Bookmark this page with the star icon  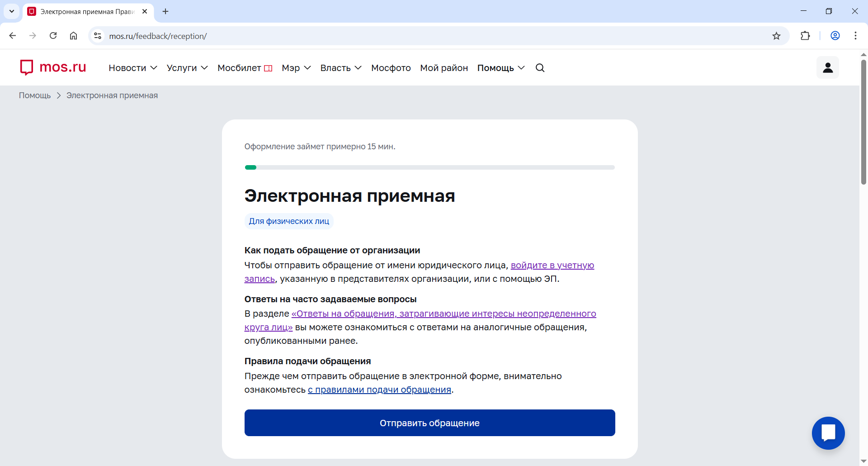pos(776,36)
